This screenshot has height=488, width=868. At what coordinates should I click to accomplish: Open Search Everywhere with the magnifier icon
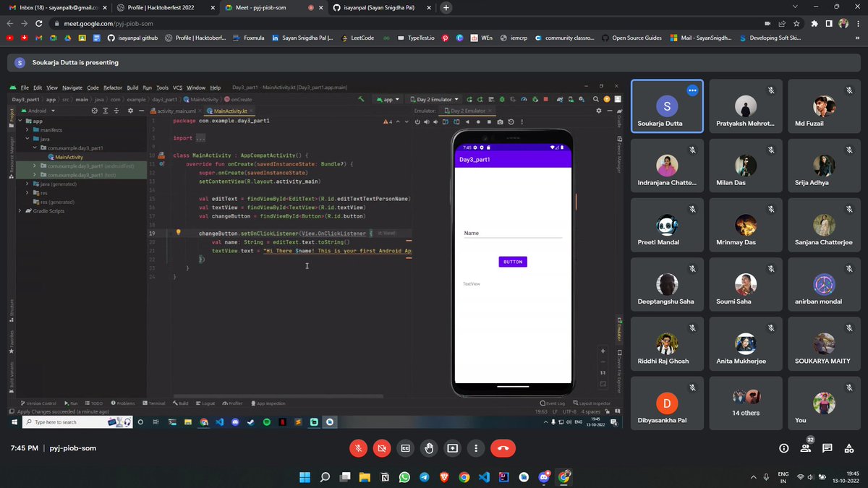(x=595, y=99)
